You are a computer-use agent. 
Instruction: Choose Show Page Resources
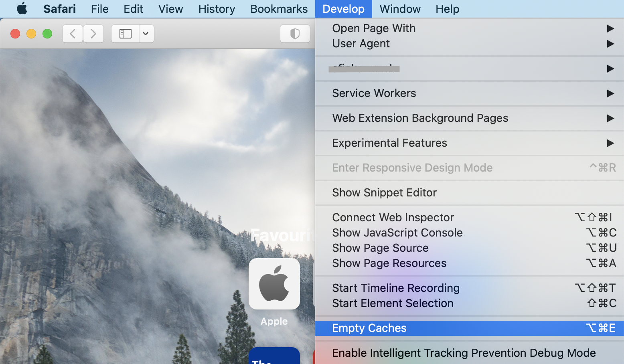[x=470, y=263]
